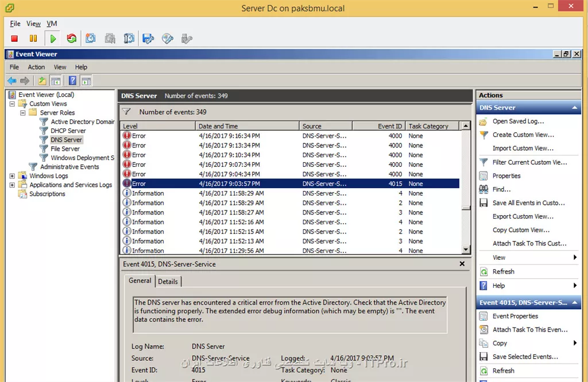Sort by Task Category column header
This screenshot has width=588, height=382.
coord(432,126)
